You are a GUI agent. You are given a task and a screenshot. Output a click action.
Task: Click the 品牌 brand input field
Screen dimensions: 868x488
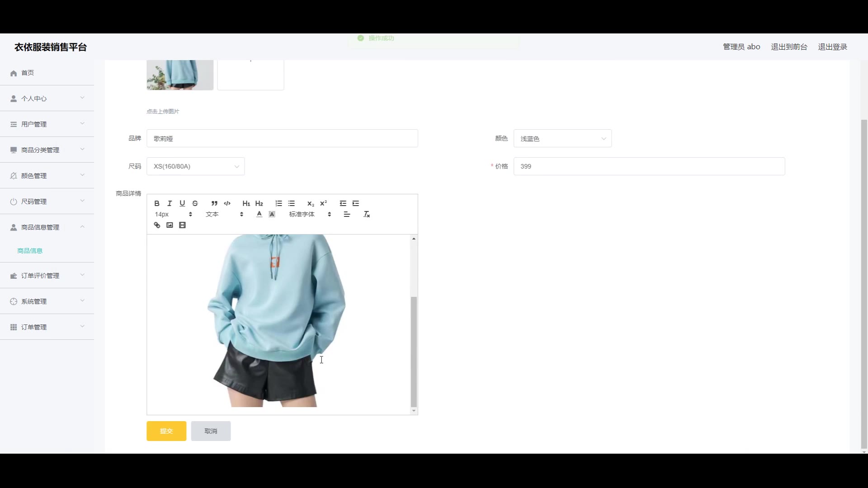(282, 138)
